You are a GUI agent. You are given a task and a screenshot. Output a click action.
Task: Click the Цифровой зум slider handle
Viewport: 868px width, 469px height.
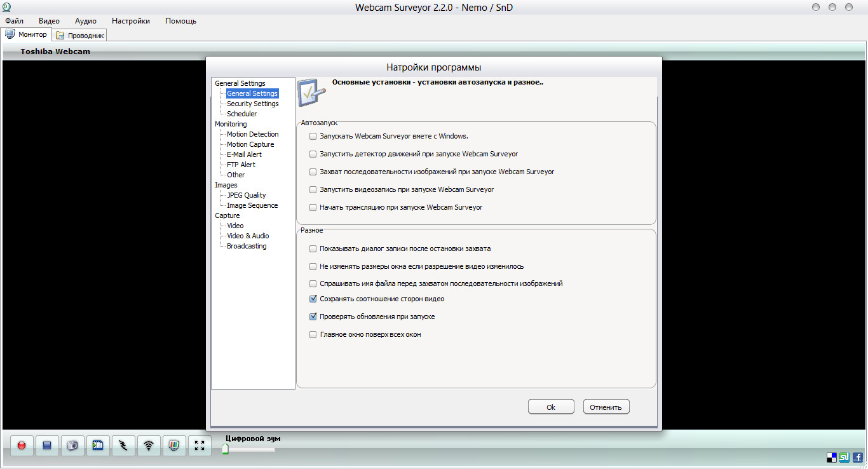tap(225, 449)
